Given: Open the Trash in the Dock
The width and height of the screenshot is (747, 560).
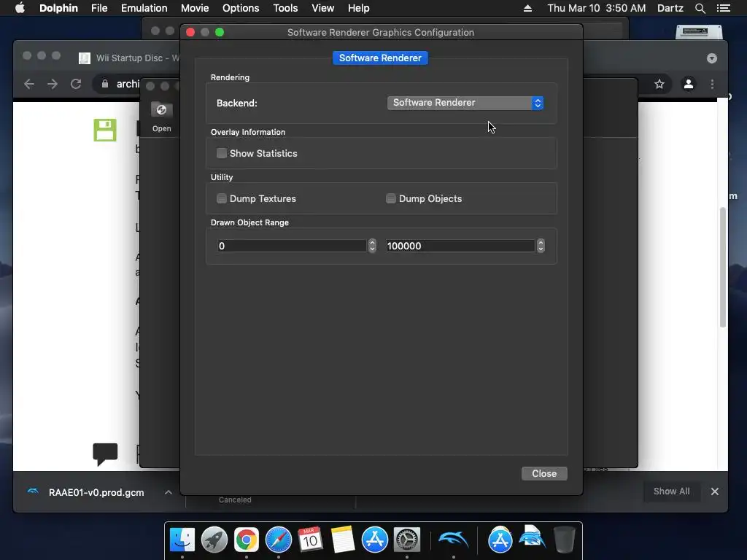Looking at the screenshot, I should pos(565,540).
